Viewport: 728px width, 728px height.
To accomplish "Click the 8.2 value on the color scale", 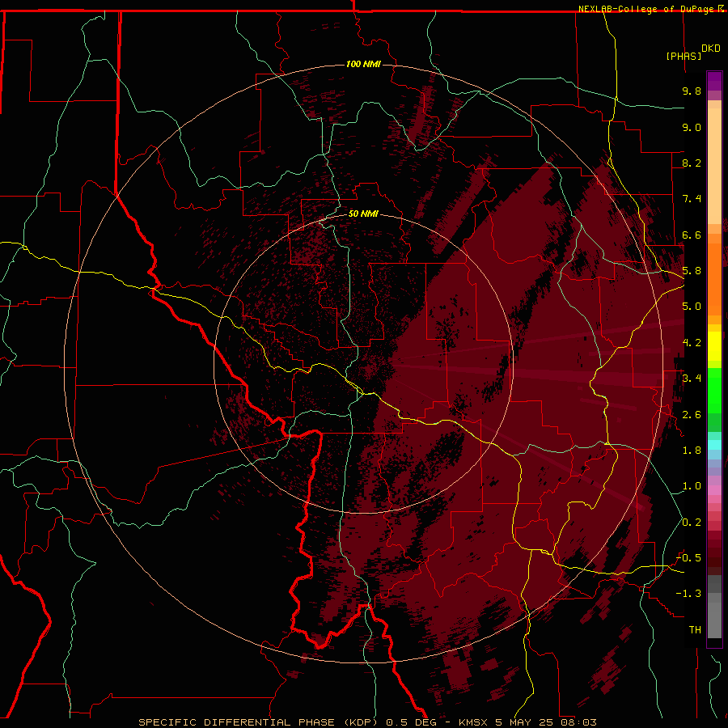I will click(x=692, y=163).
